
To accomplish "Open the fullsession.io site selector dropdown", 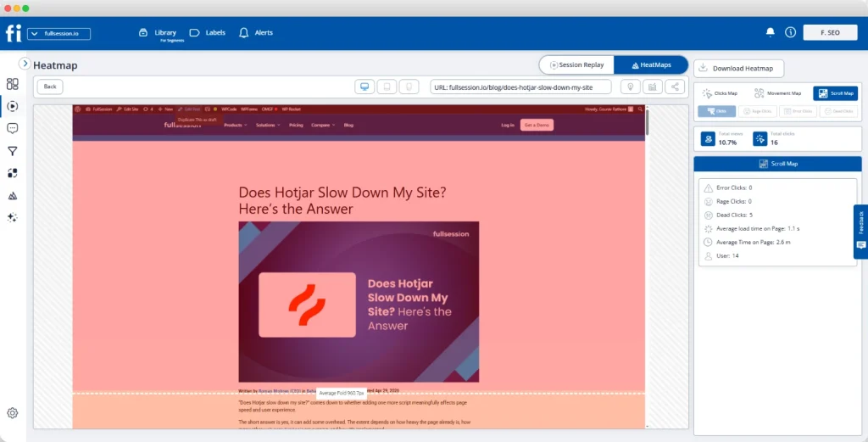I will [58, 34].
